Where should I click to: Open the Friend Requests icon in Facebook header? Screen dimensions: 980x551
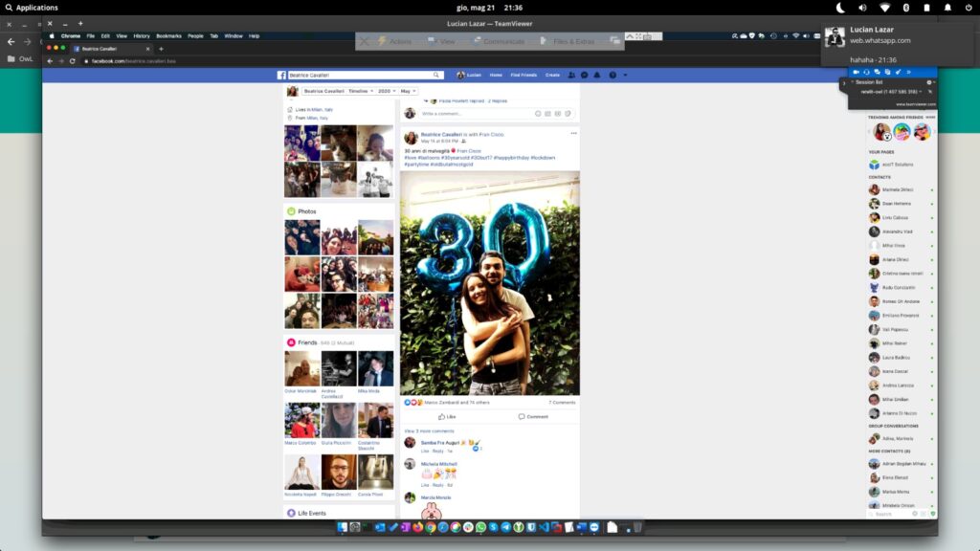pyautogui.click(x=571, y=75)
